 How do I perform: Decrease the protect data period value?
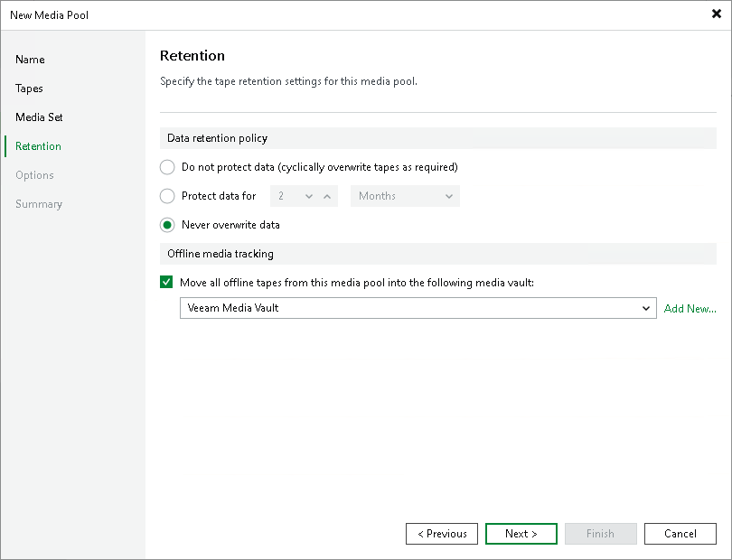(308, 197)
